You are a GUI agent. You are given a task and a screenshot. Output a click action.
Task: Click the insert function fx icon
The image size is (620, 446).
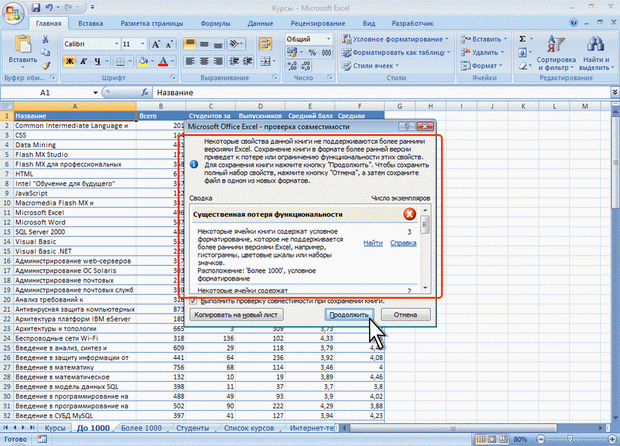[x=145, y=93]
